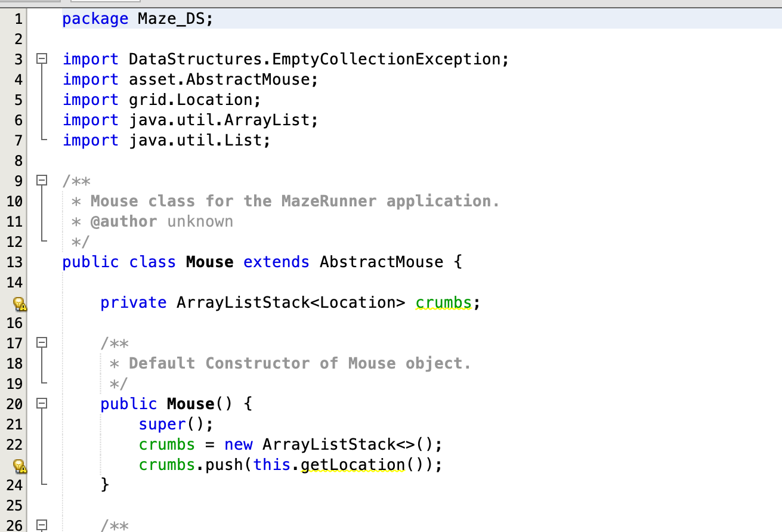
Task: Place cursor on the package Maze_DS declaration
Action: coord(137,18)
